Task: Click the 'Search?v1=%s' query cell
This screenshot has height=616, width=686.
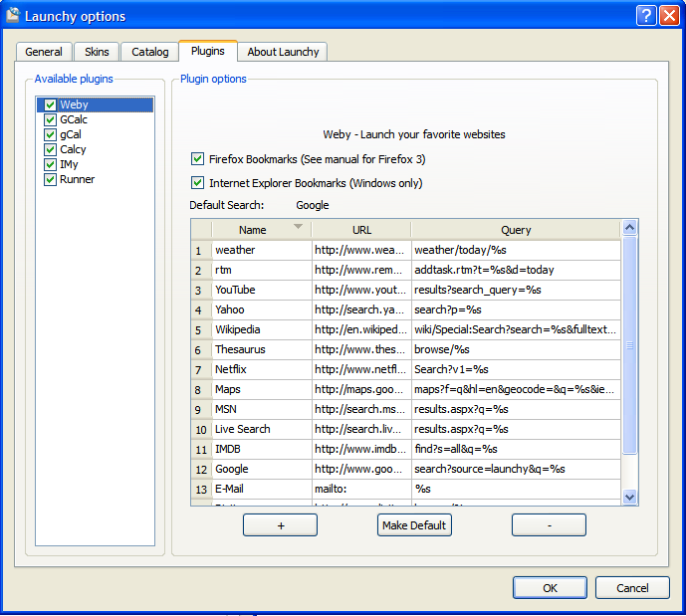Action: 516,369
